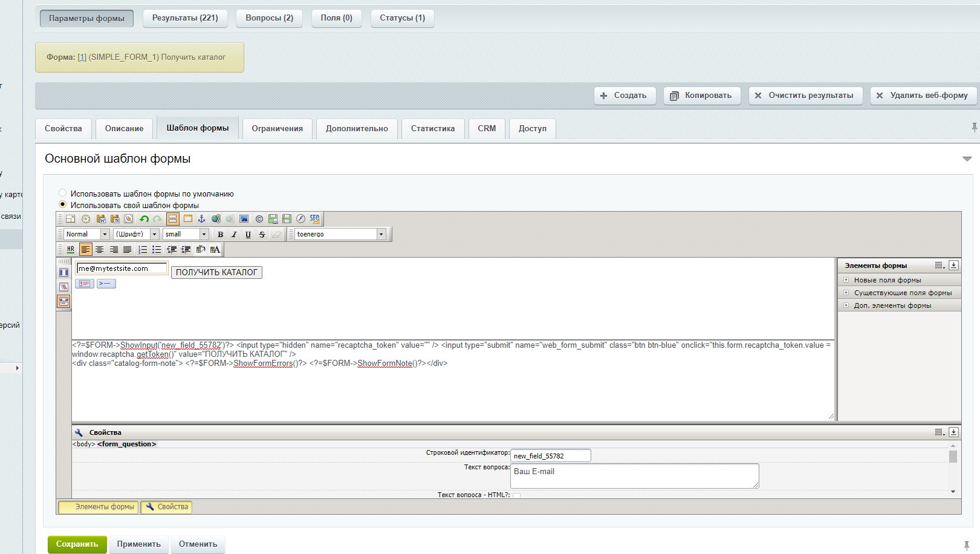
Task: Click the increase indent icon
Action: 186,249
